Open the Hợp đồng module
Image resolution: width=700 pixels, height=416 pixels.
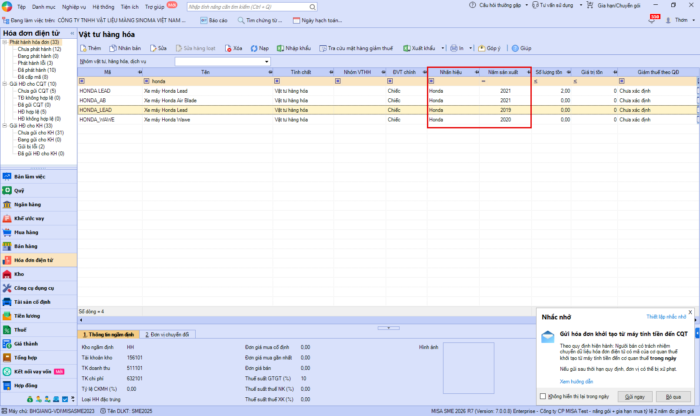tap(39, 385)
